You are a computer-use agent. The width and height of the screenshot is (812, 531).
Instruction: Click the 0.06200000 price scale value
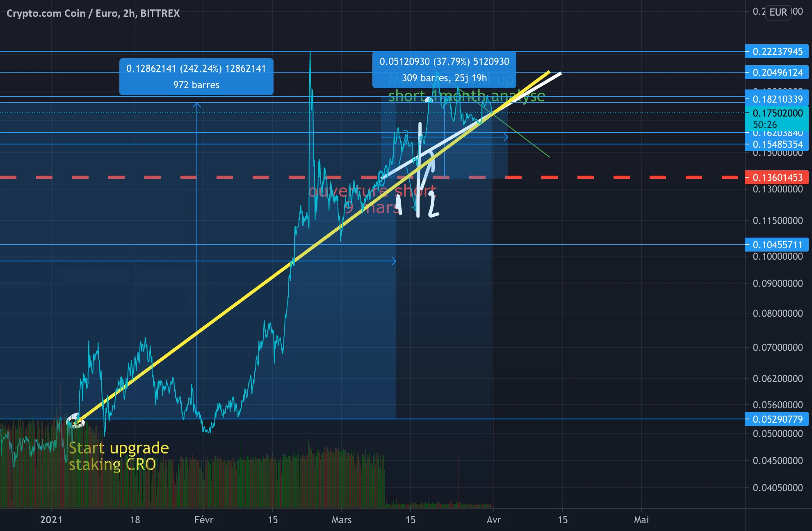click(x=778, y=379)
